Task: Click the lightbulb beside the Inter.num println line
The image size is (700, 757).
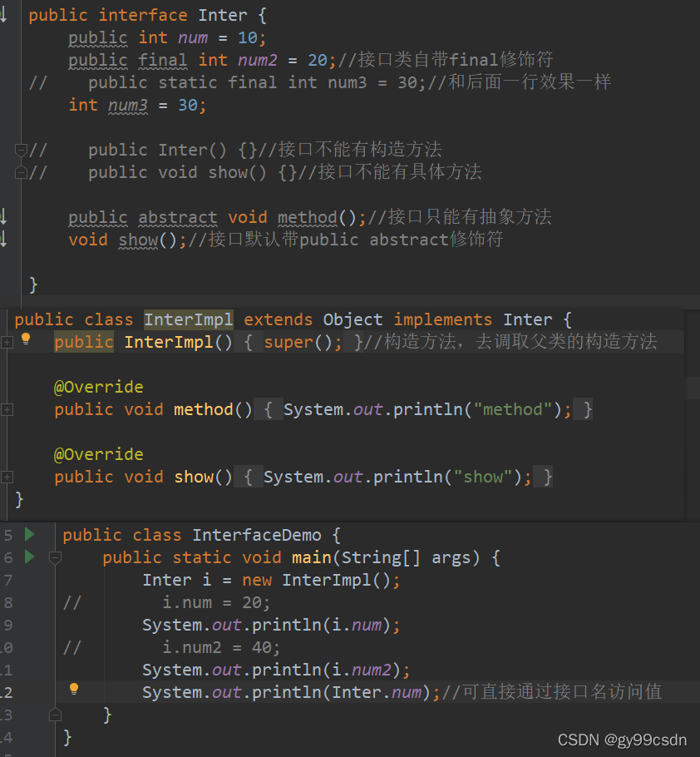Action: [74, 689]
